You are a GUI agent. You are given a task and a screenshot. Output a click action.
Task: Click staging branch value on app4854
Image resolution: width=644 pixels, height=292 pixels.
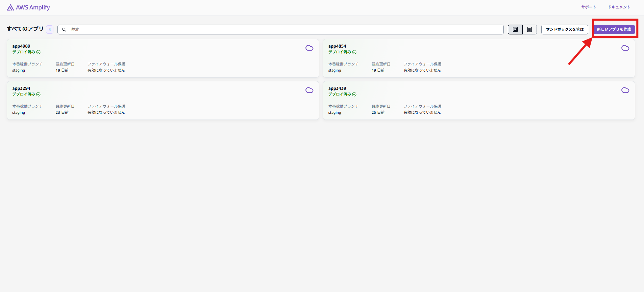pos(335,71)
